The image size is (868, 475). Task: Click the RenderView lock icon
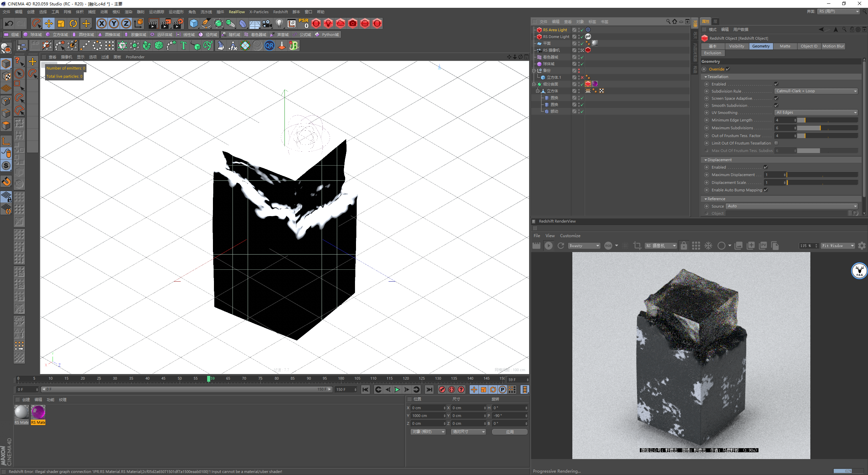684,246
